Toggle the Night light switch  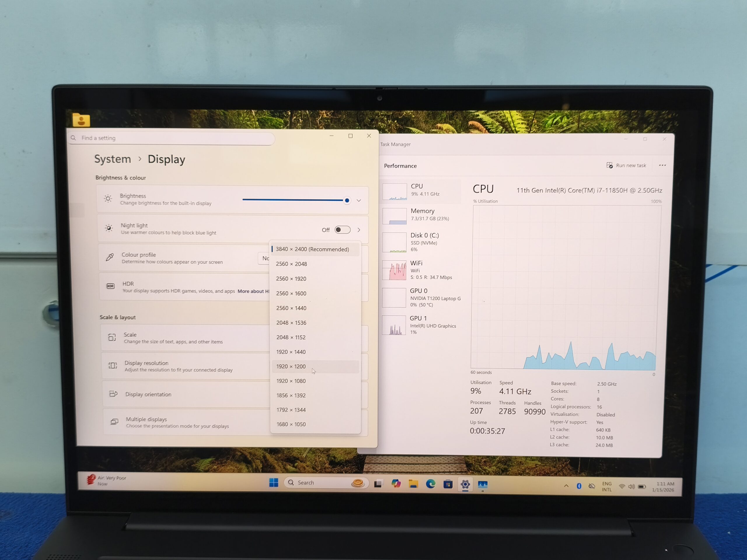click(x=343, y=230)
